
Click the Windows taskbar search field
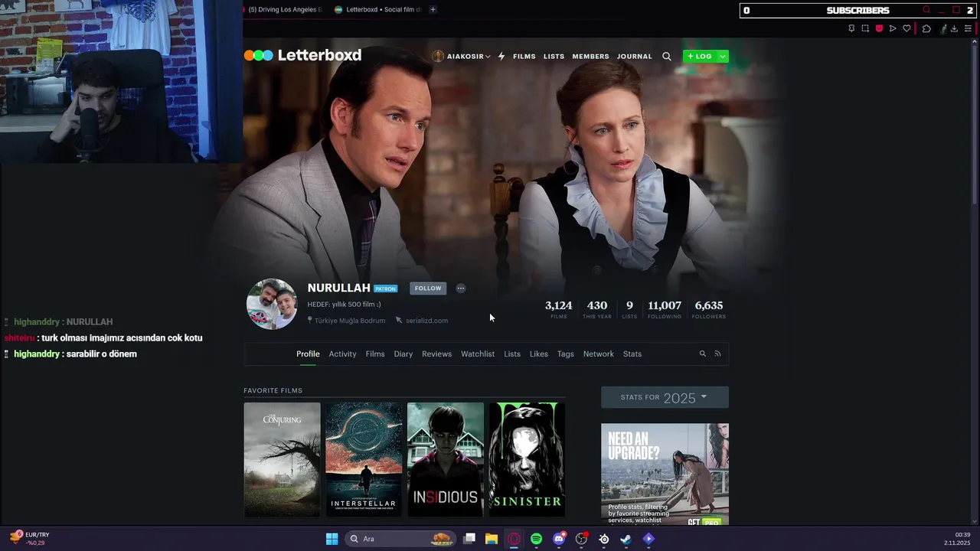400,539
